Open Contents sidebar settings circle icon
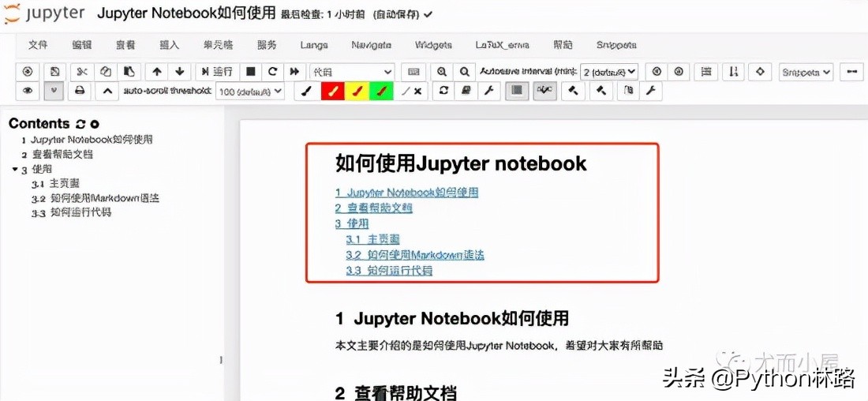This screenshot has height=401, width=868. [x=95, y=125]
